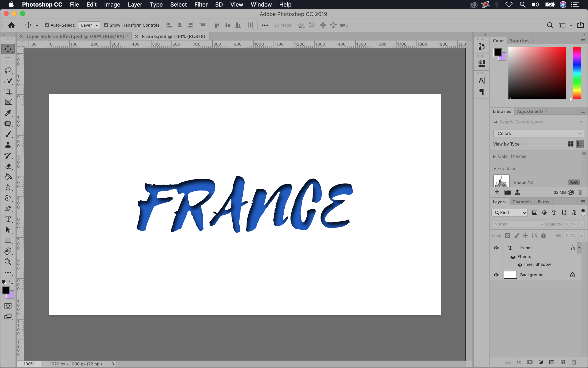
Task: Hide the france text layer
Action: [496, 248]
